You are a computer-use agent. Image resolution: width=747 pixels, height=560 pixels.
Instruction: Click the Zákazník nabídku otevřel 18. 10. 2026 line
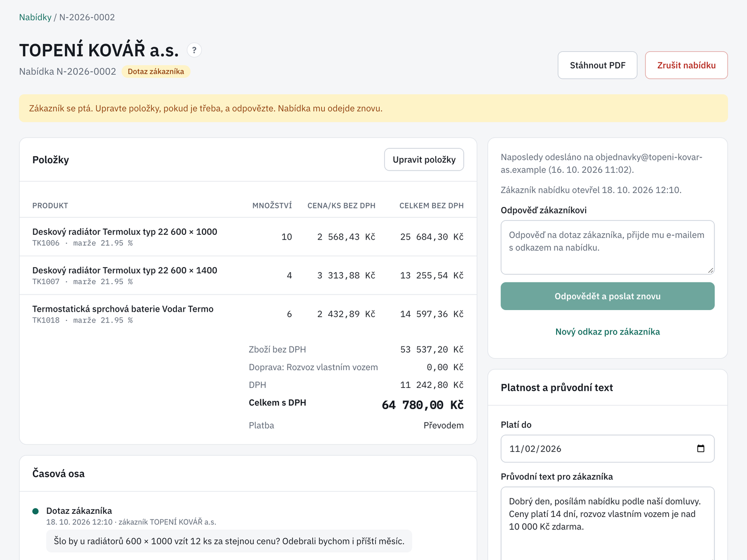point(591,190)
